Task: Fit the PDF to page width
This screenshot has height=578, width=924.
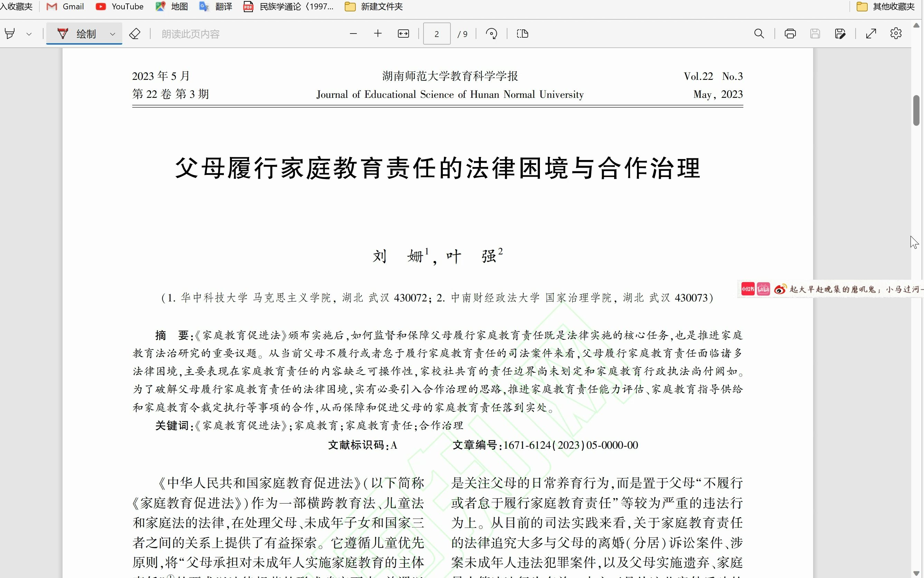Action: (403, 34)
